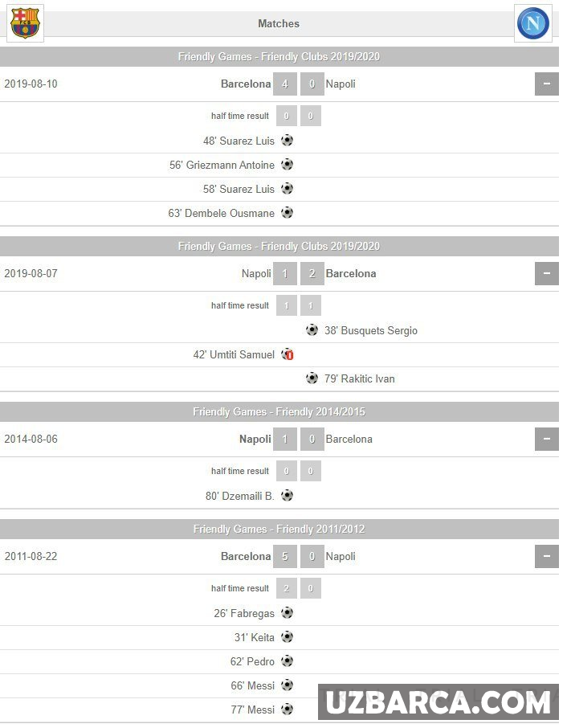The height and width of the screenshot is (728, 567).
Task: Click goal ball icon beside 80' Dzemaili B.
Action: pyautogui.click(x=287, y=496)
